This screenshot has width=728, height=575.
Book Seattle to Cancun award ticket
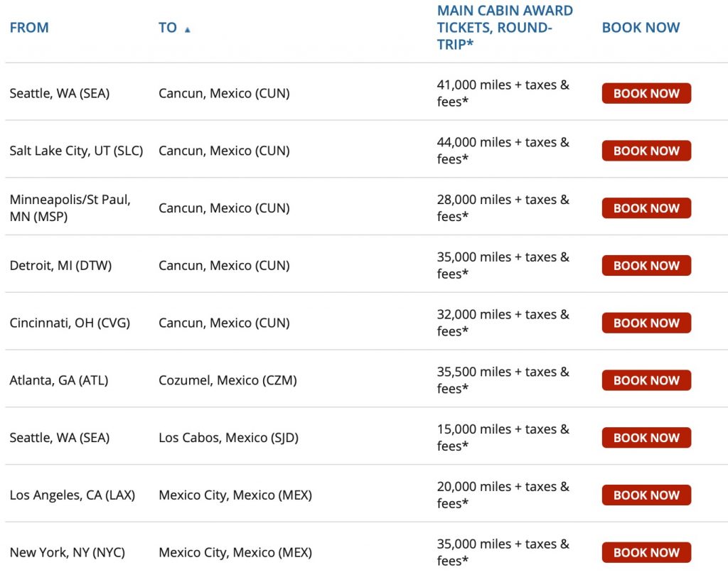coord(646,93)
